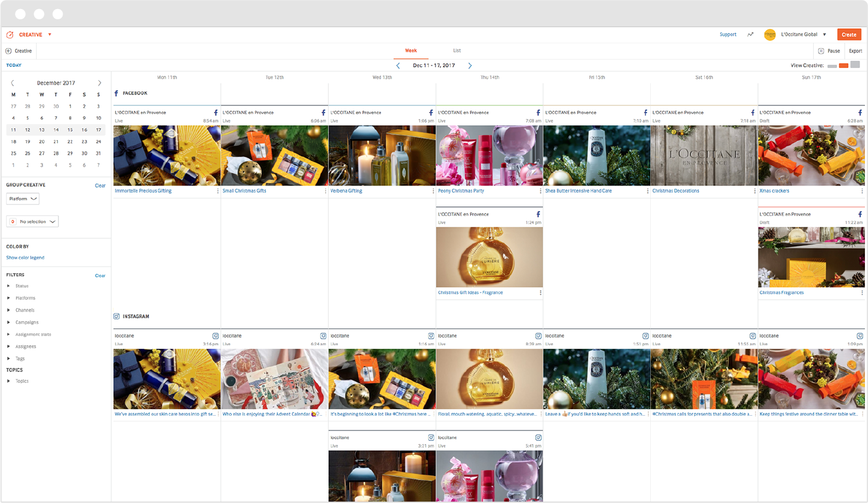
Task: Open the Christmas Gift Ideas perfume bottle image
Action: pyautogui.click(x=490, y=258)
